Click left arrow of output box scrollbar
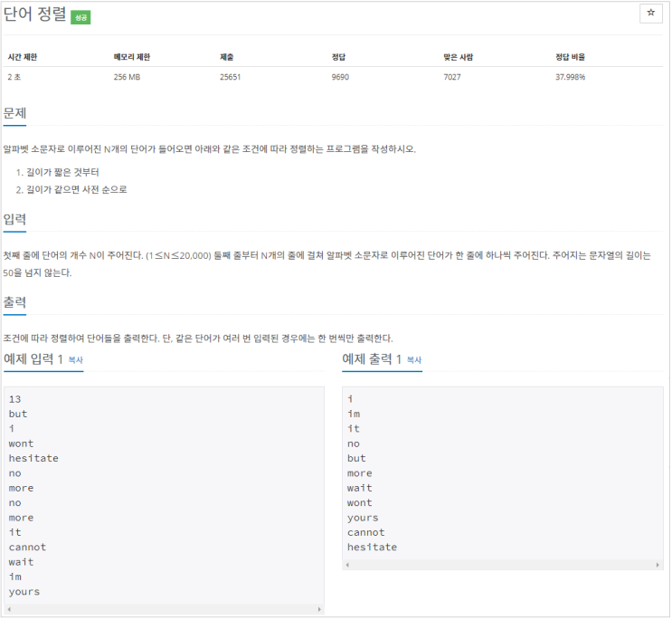The width and height of the screenshot is (672, 620). pyautogui.click(x=347, y=565)
